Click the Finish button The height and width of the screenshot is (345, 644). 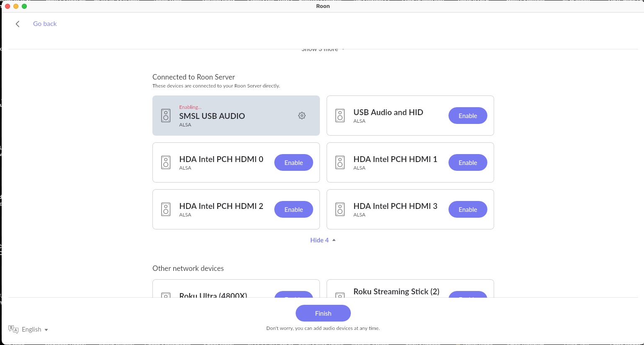(323, 313)
